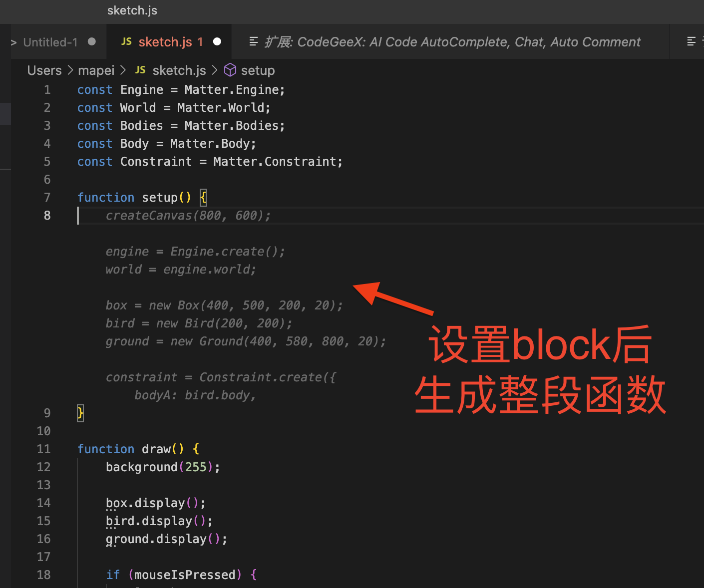Click ghost text 'world = engine.world;'
Viewport: 704px width, 588px height.
181,270
